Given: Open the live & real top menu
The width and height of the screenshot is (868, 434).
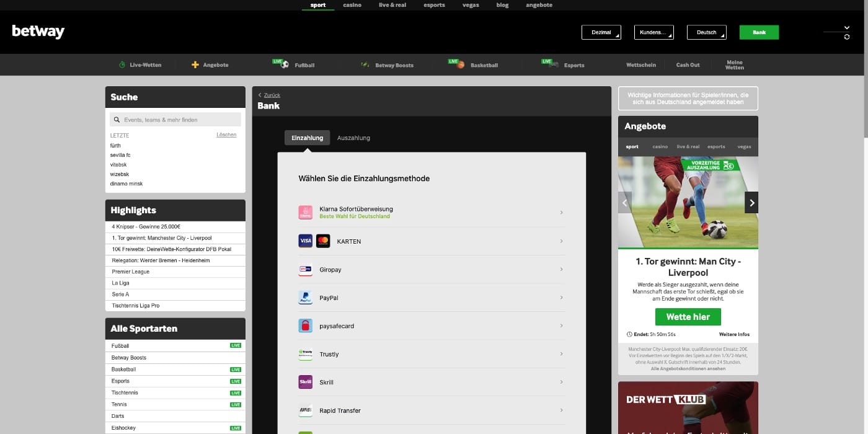Looking at the screenshot, I should point(392,5).
